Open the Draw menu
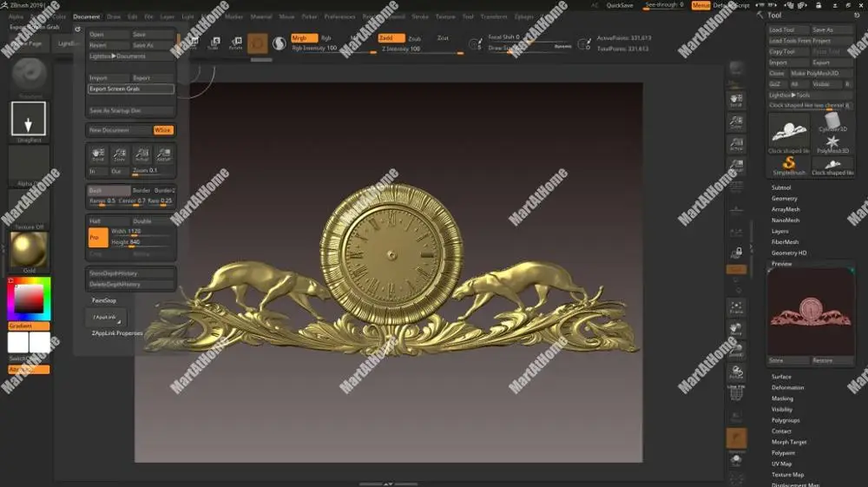 (x=114, y=16)
